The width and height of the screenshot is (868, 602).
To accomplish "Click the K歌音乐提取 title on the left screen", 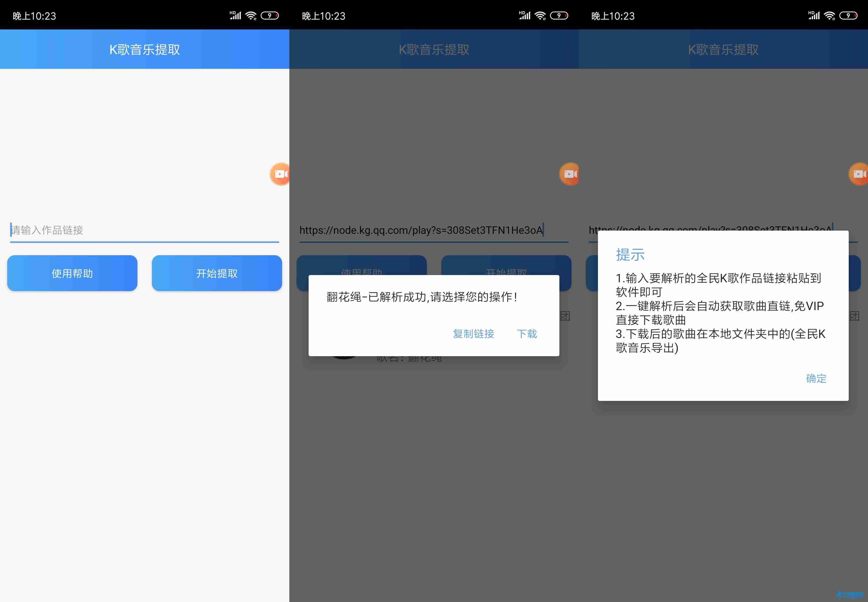I will tap(144, 50).
